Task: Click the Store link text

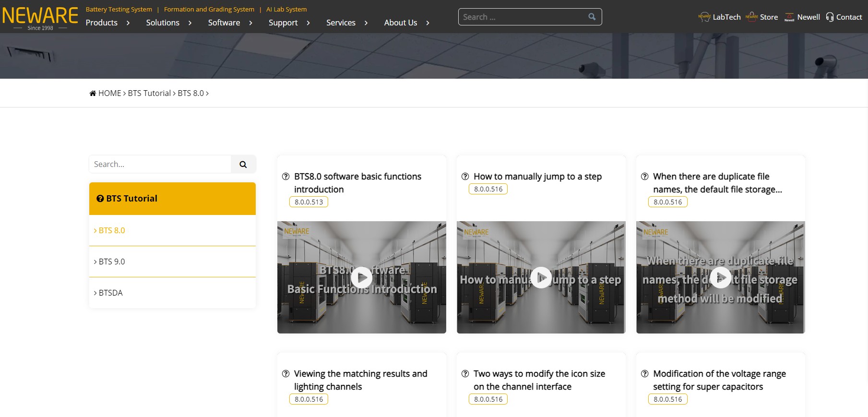Action: (769, 17)
